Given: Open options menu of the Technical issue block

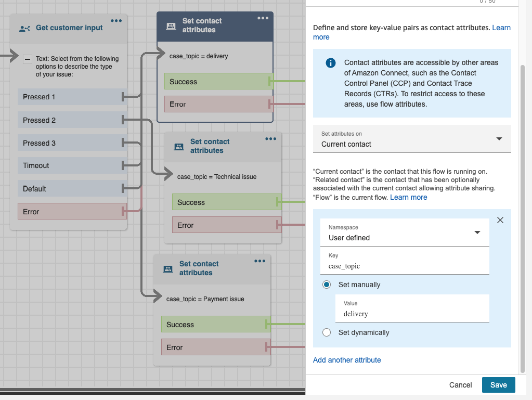Looking at the screenshot, I should click(270, 139).
